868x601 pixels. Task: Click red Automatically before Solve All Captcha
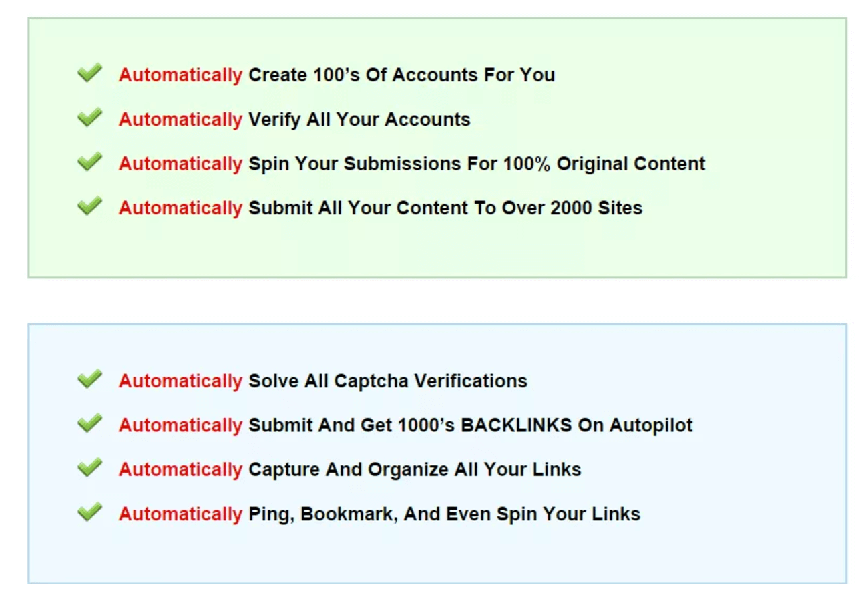[x=180, y=381]
